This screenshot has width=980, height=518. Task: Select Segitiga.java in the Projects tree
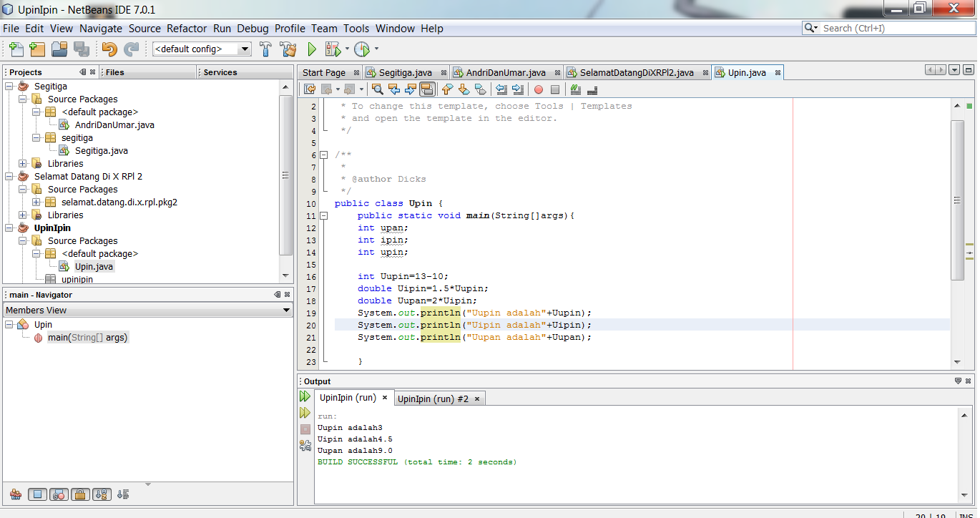pos(102,150)
